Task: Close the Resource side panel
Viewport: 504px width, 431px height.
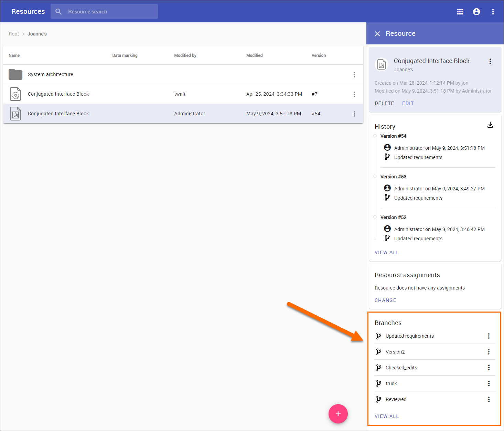Action: 377,34
